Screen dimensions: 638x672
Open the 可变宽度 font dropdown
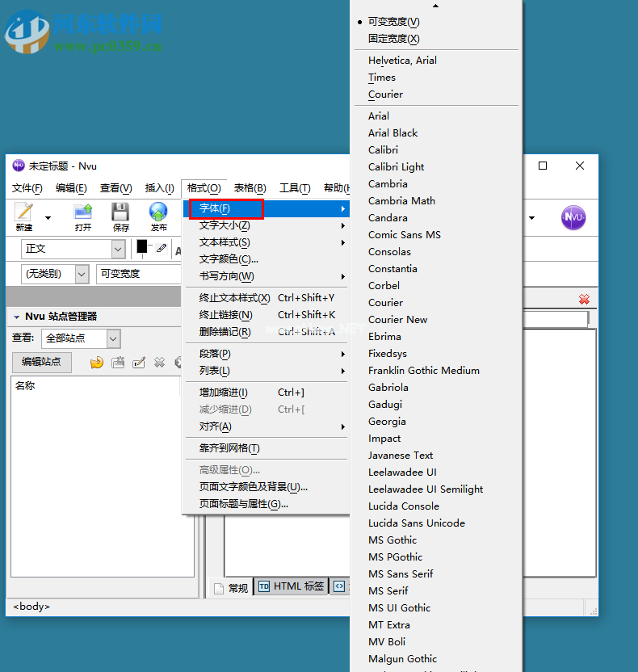click(x=138, y=274)
